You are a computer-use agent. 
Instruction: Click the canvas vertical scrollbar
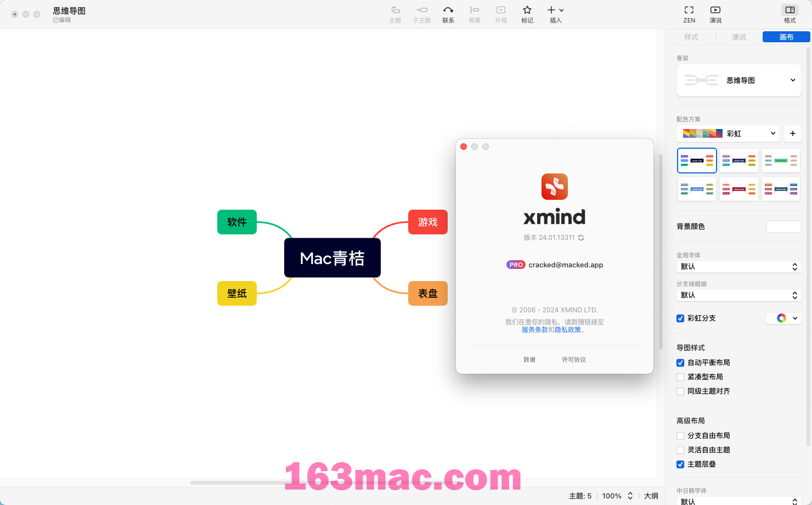661,251
